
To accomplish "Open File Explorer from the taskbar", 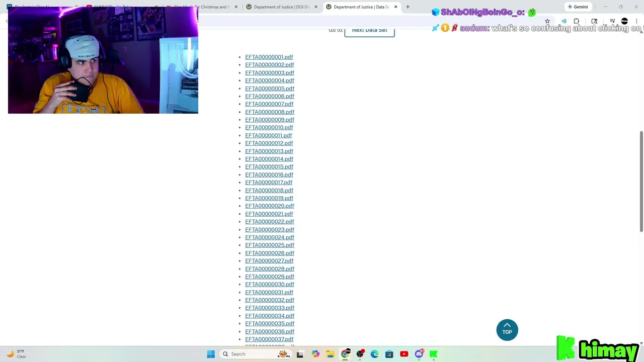I will click(x=330, y=354).
